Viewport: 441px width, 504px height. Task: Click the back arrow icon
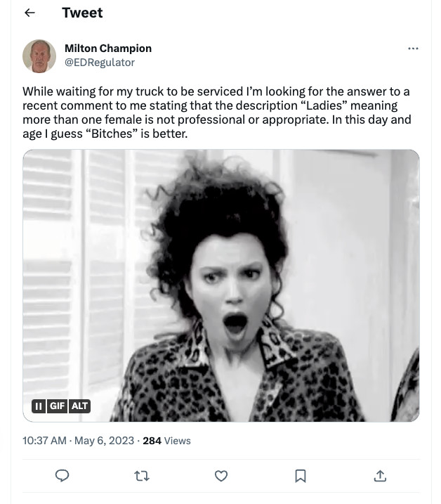[x=29, y=13]
